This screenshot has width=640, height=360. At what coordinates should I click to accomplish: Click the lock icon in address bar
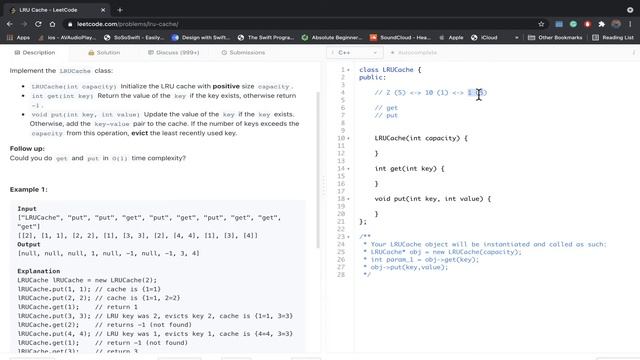click(70, 24)
